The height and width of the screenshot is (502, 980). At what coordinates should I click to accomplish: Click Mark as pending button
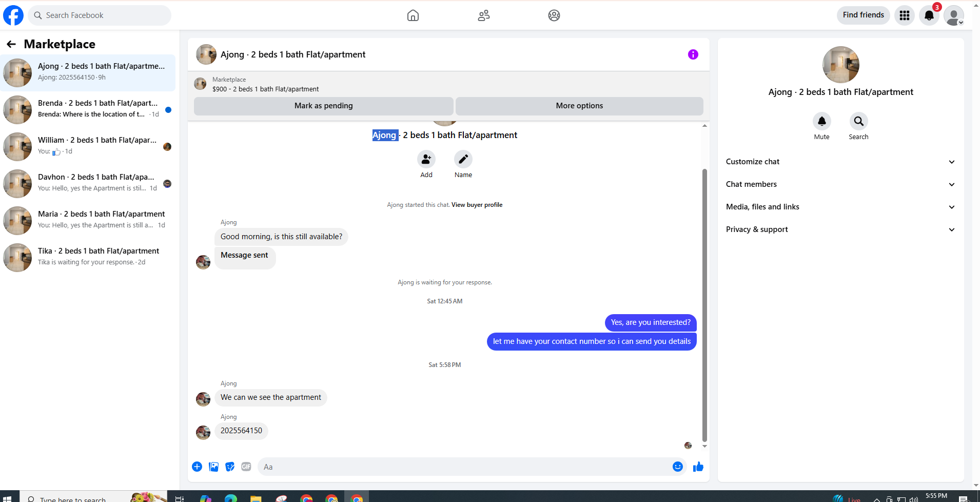coord(324,106)
